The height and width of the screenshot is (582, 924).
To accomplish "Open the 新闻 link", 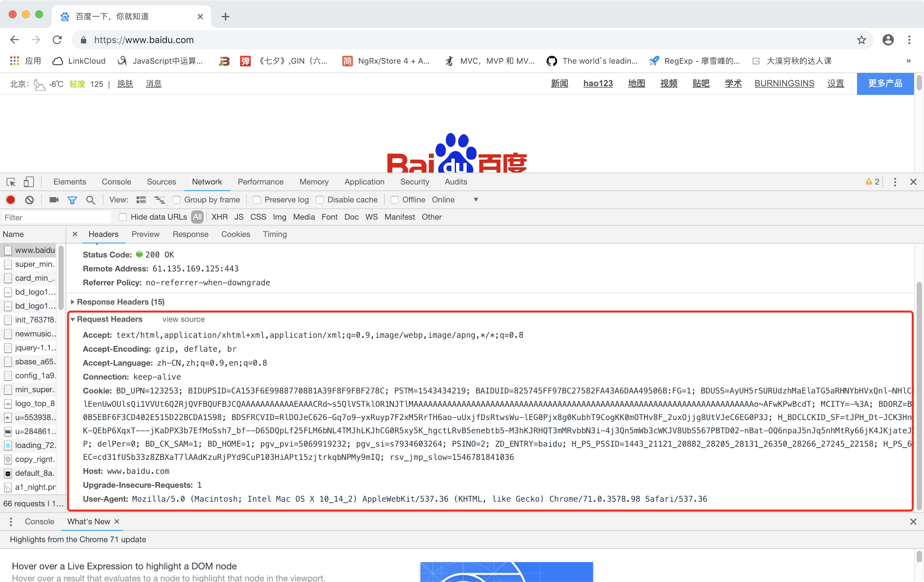I will click(x=560, y=83).
